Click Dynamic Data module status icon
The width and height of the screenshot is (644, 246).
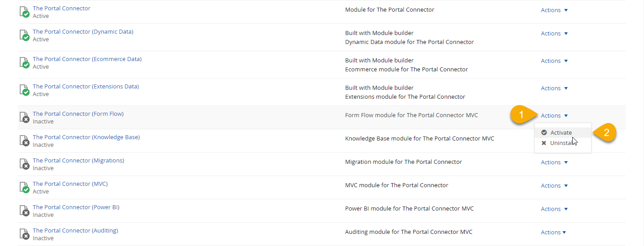pyautogui.click(x=25, y=35)
